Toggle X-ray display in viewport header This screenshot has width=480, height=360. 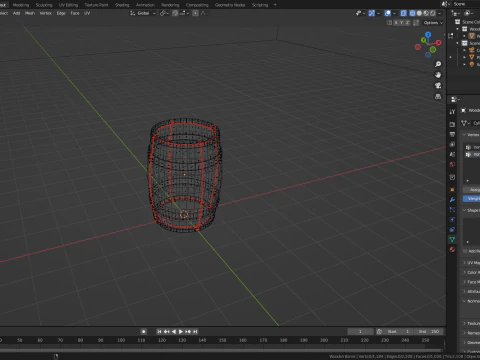coord(403,13)
